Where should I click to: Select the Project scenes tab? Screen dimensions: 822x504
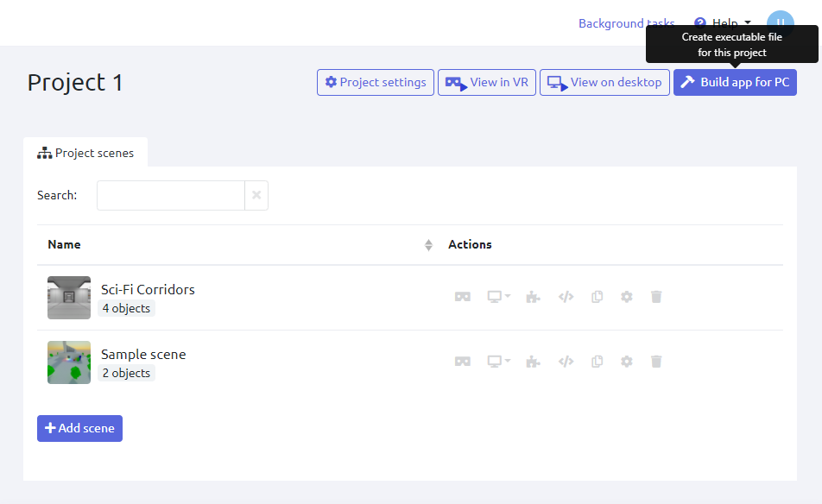[x=85, y=153]
